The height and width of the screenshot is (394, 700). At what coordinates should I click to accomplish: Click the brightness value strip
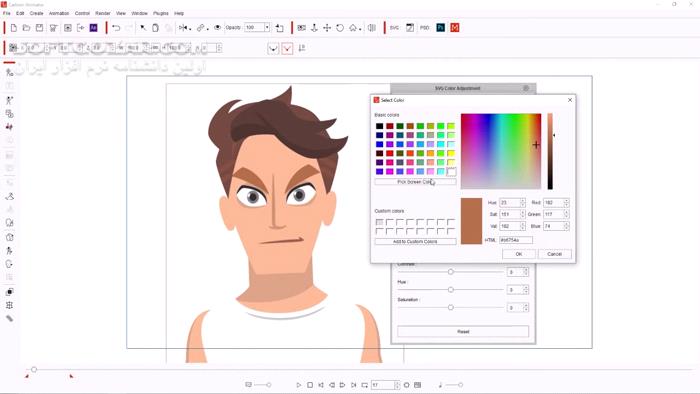[550, 151]
